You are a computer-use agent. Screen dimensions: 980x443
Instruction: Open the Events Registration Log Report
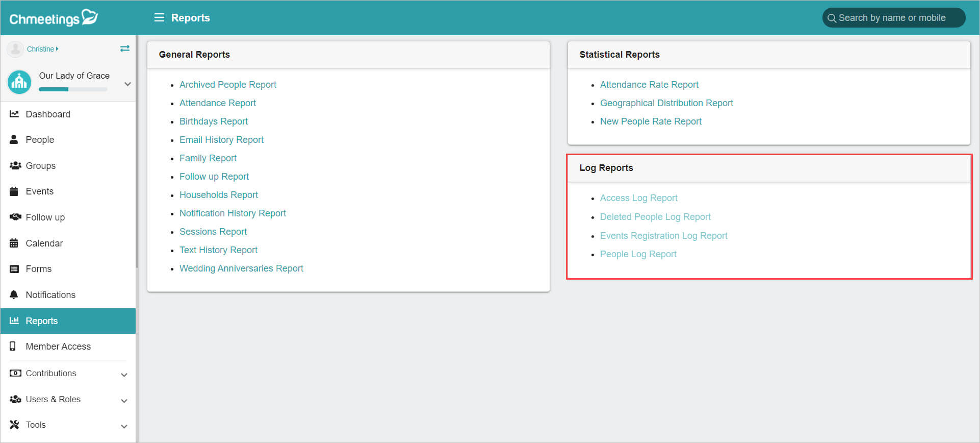pos(663,236)
